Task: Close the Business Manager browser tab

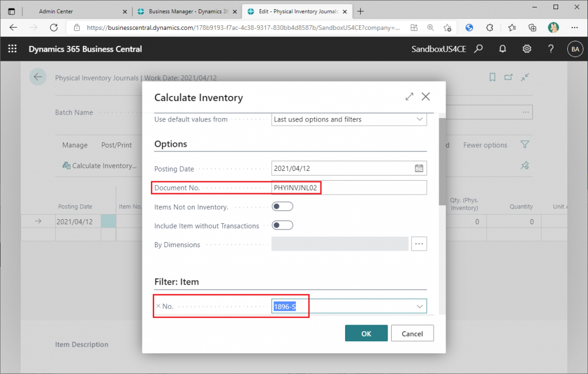Action: (235, 11)
